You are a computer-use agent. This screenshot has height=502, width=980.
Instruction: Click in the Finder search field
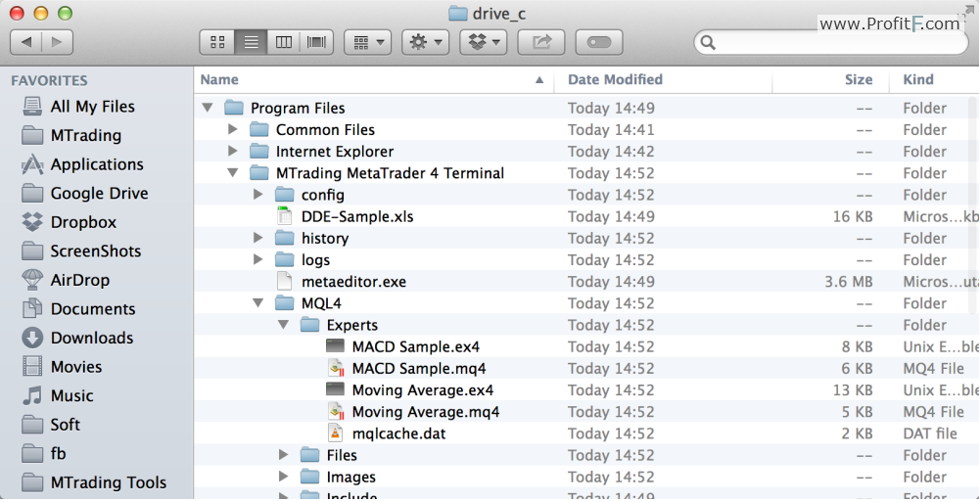click(831, 42)
